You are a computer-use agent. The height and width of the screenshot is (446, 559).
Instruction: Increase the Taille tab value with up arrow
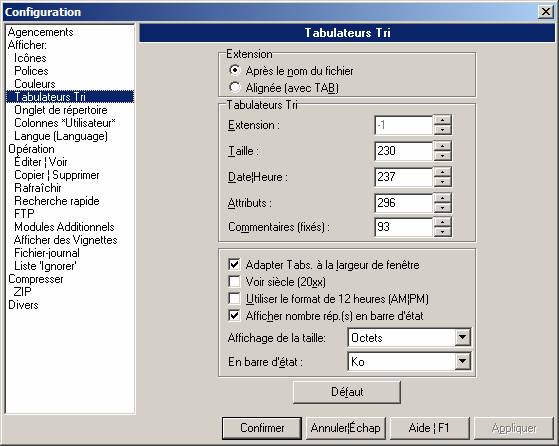coord(442,146)
